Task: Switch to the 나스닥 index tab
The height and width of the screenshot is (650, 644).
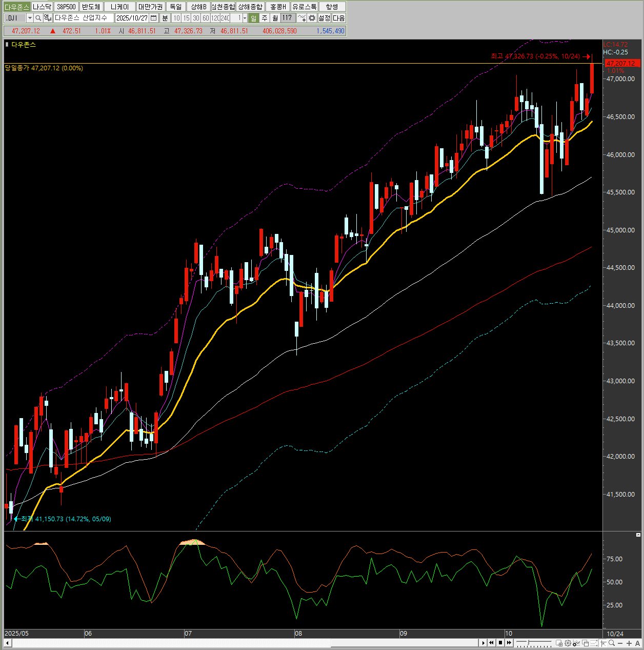Action: click(x=42, y=7)
